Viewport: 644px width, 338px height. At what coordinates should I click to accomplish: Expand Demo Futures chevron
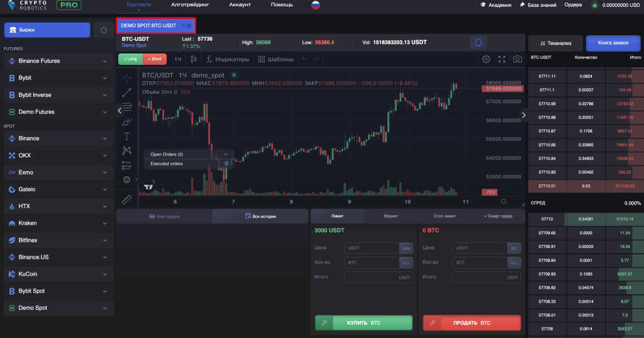pyautogui.click(x=105, y=112)
